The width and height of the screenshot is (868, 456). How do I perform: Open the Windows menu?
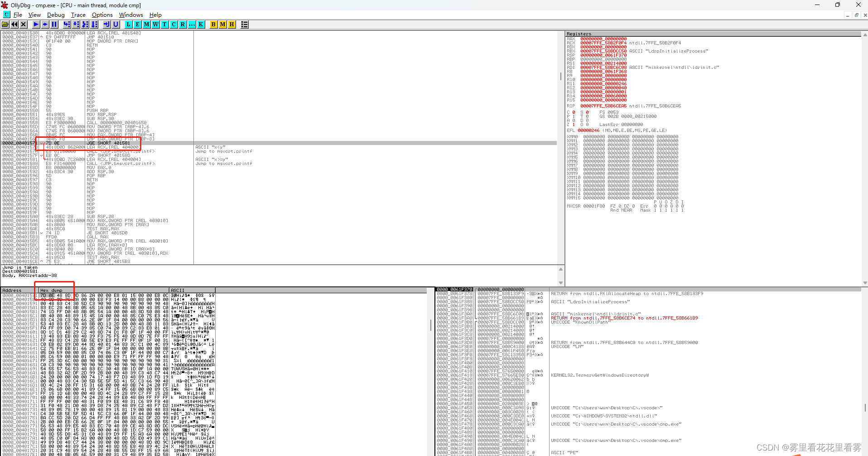131,15
